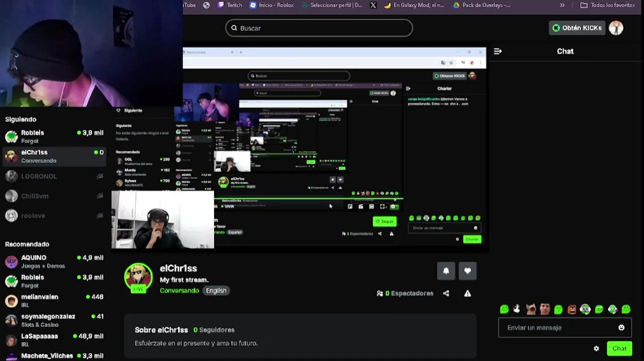Open the Conversando category link
Viewport: 644px width, 361px height.
[x=180, y=291]
